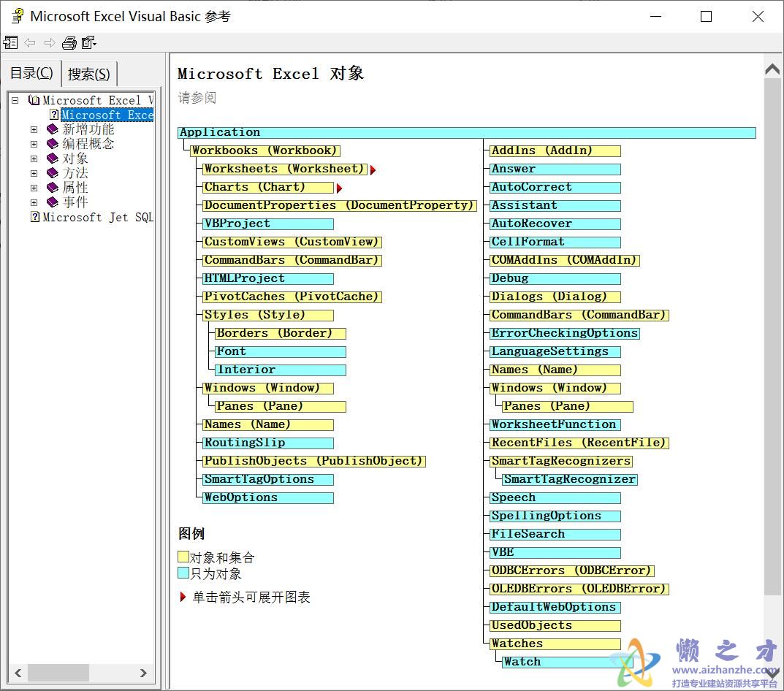Screen dimensions: 784x691
Task: Open the PivotCaches (PivotCache) link
Action: (x=292, y=297)
